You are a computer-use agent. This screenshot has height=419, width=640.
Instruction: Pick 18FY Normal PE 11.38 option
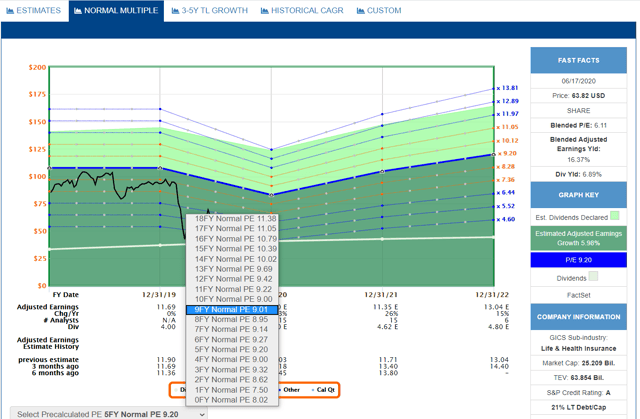[x=234, y=218]
